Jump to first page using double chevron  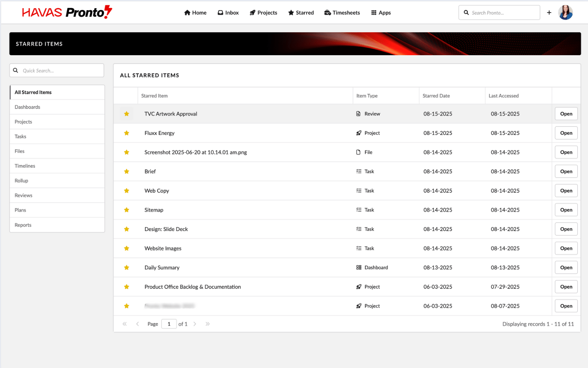coord(125,324)
